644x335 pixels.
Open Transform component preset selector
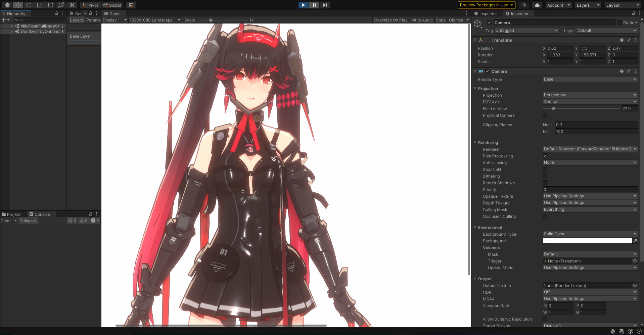[x=629, y=40]
